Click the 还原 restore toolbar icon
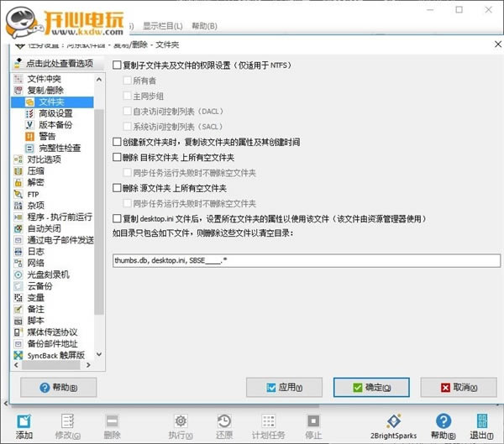Viewport: 504px width, 444px height. point(224,421)
